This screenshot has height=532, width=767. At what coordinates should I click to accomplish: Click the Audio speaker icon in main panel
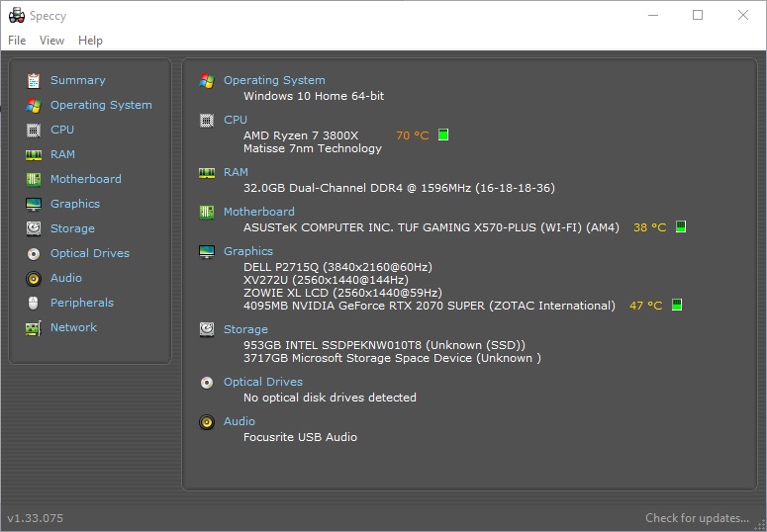tap(207, 422)
